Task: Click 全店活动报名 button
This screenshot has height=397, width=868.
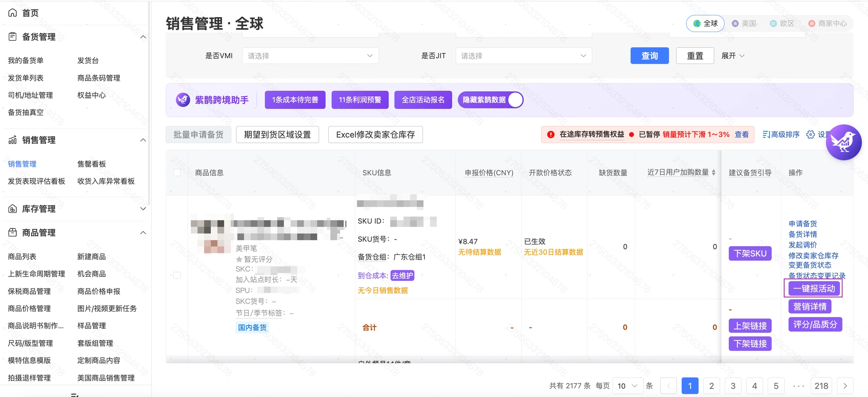Action: (423, 100)
